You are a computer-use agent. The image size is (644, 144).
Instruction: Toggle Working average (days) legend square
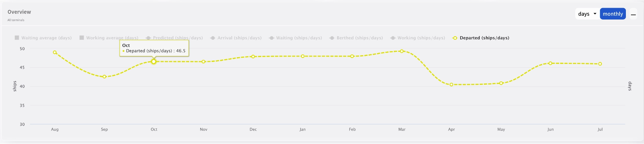[82, 38]
